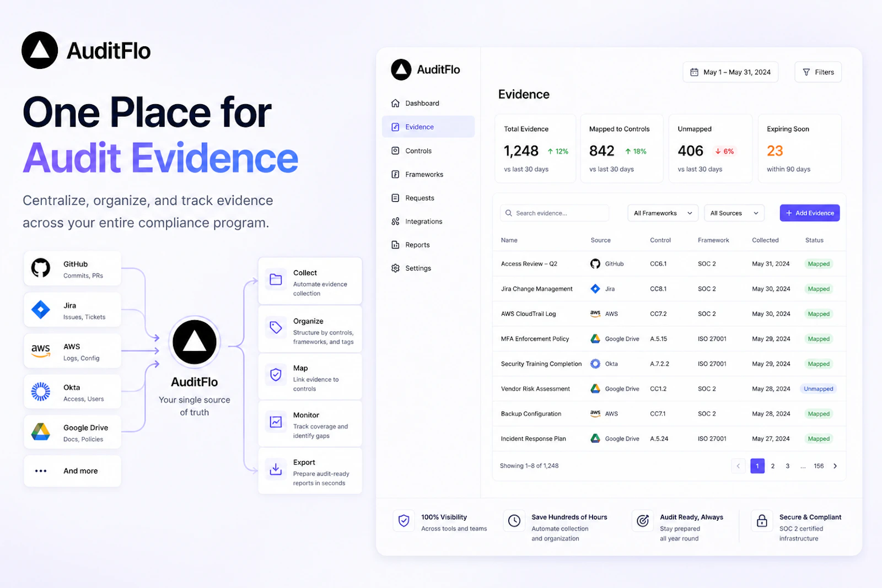Open the May 1 – May 31, 2024 date picker
Screen dimensions: 882x588
[x=730, y=72]
